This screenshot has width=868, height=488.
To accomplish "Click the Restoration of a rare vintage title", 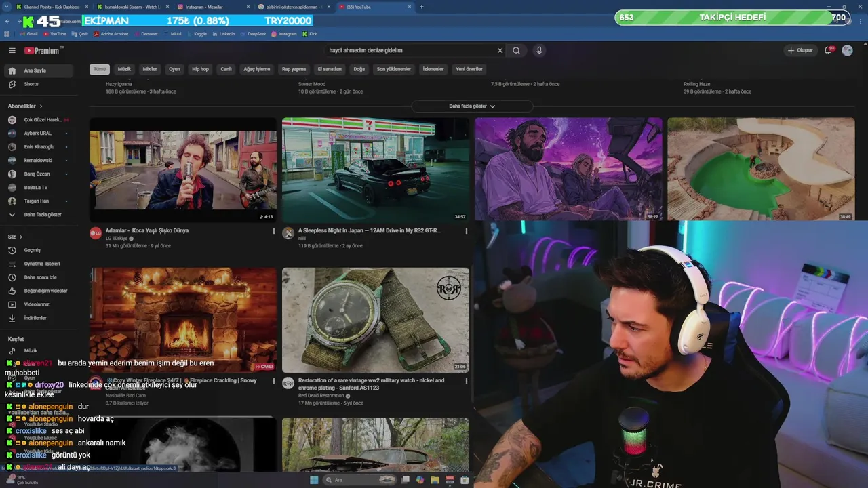I will (x=371, y=384).
